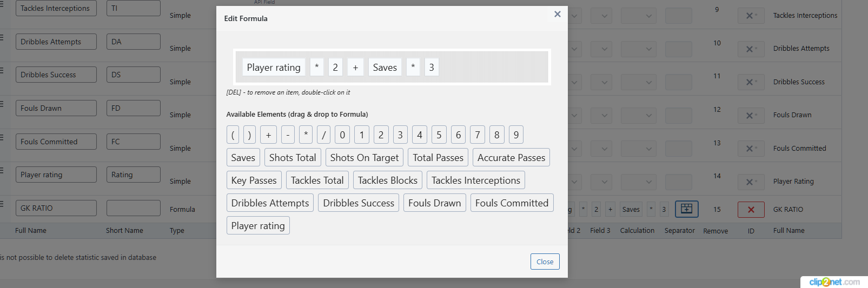Click the remove icon for Dribbles Attempts row
Image resolution: width=868 pixels, height=288 pixels.
pos(751,49)
